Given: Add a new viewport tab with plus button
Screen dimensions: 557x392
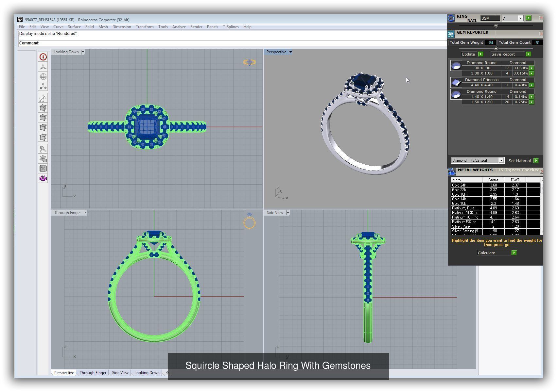Looking at the screenshot, I should point(167,373).
